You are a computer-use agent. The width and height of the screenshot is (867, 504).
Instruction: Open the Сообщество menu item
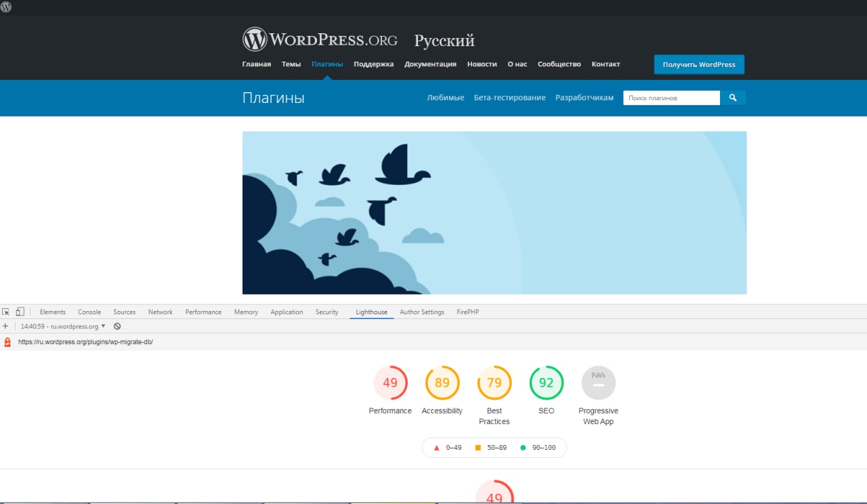click(x=559, y=64)
